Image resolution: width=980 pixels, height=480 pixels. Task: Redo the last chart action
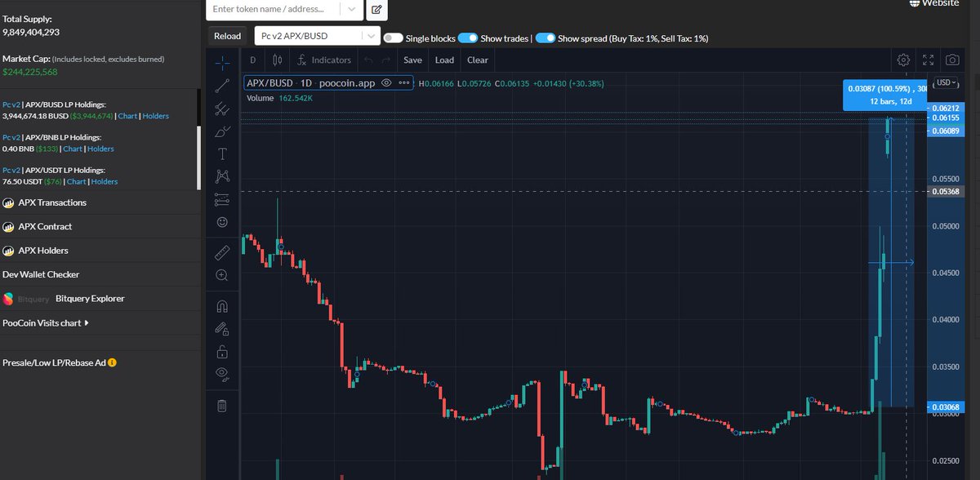[x=386, y=60]
